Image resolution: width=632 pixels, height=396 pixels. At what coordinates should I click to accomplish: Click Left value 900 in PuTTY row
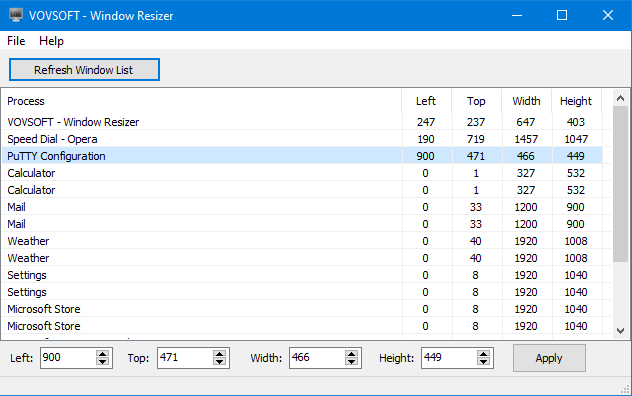pyautogui.click(x=426, y=156)
